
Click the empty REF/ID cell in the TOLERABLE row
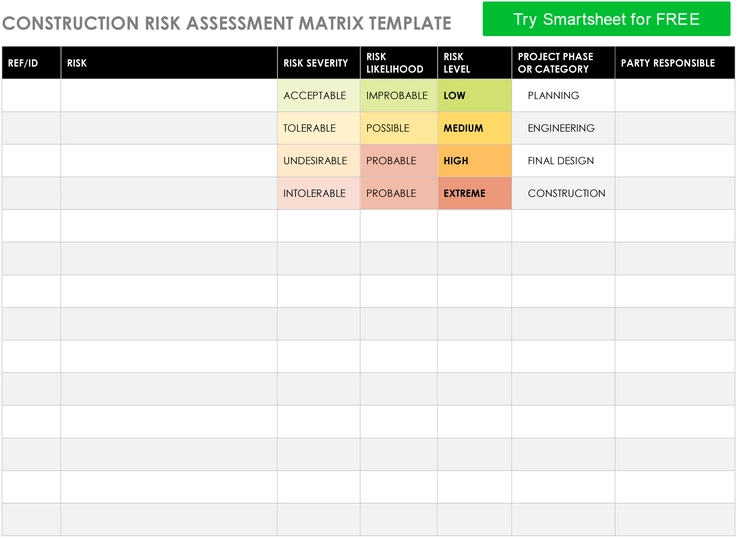tap(31, 128)
